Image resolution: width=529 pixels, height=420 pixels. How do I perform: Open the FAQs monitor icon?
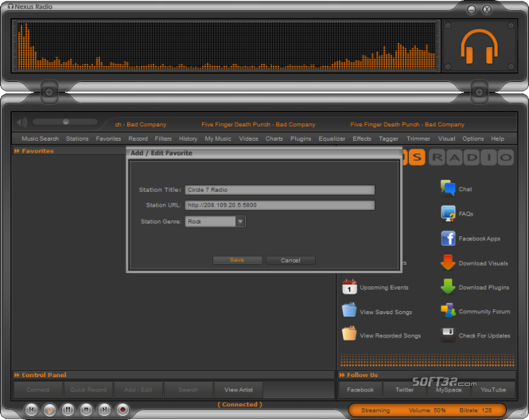click(x=448, y=213)
